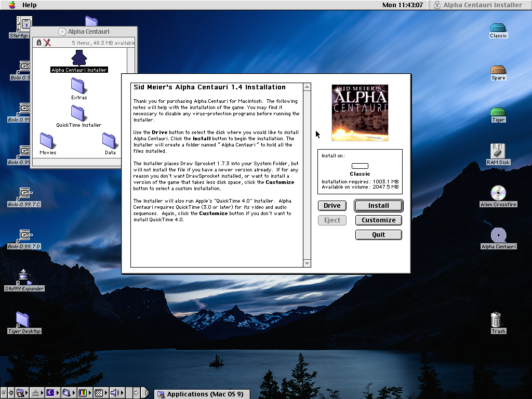Select the Tiger Desktop folder icon
Viewport: 532px width, 399px height.
pyautogui.click(x=22, y=320)
